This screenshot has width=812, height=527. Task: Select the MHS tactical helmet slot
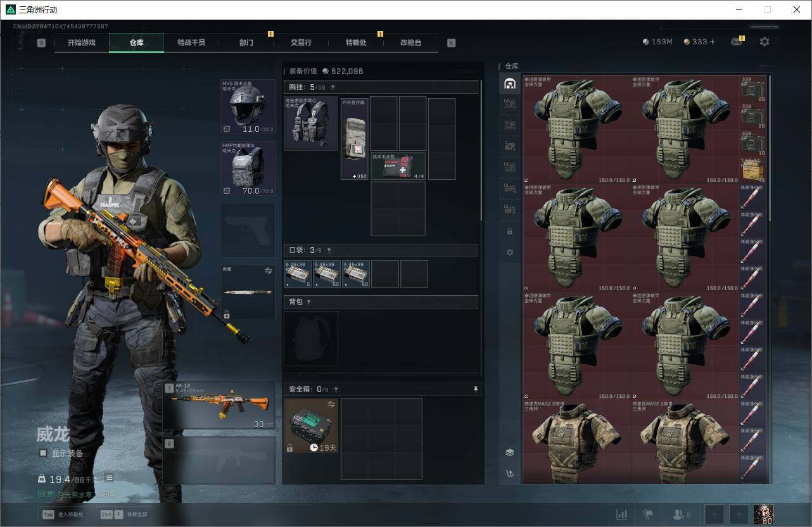[248, 107]
